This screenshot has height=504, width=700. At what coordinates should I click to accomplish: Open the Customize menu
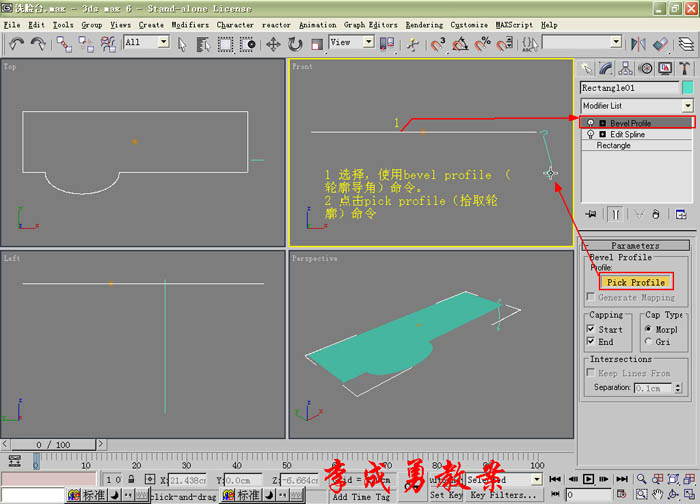pyautogui.click(x=469, y=25)
